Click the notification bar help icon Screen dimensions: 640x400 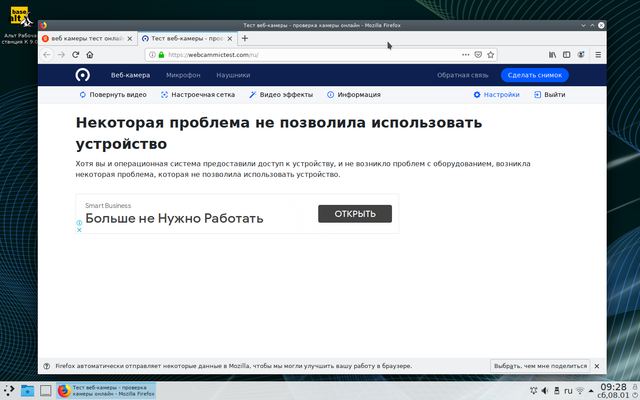47,366
